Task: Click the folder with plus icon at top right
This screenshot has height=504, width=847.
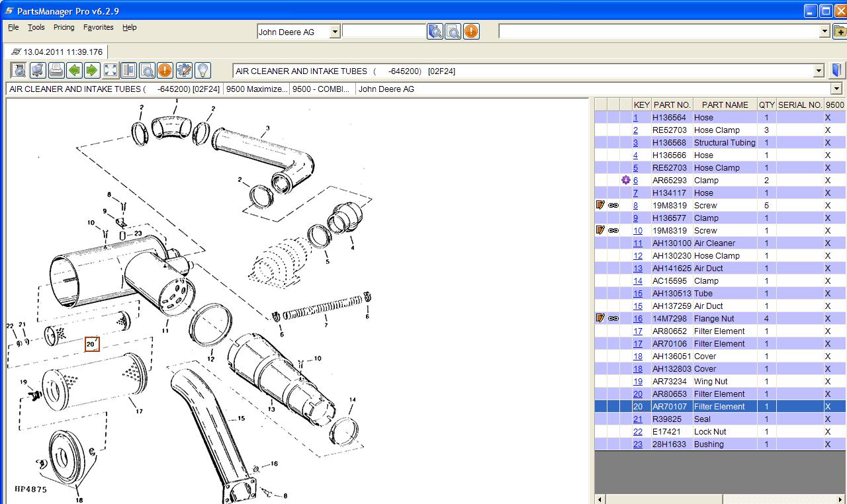Action: (x=840, y=31)
